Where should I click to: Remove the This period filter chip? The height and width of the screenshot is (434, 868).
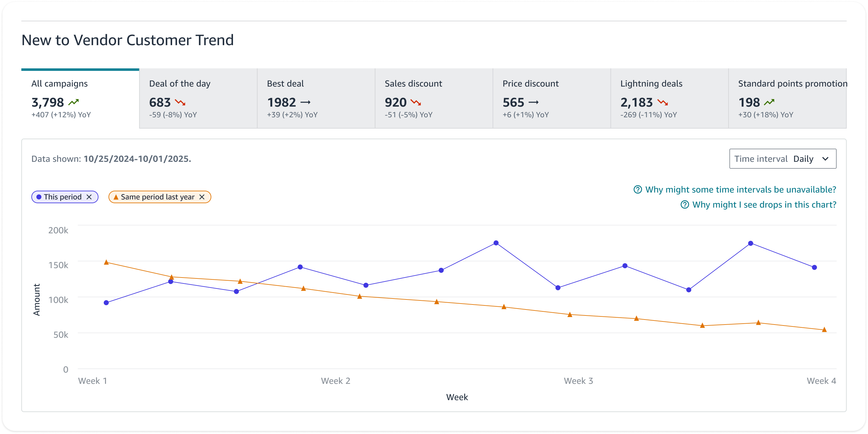click(x=89, y=197)
